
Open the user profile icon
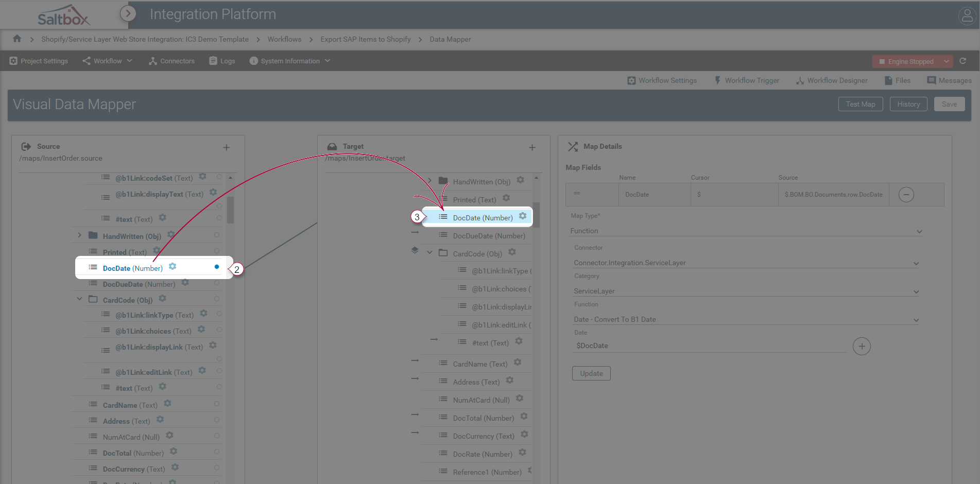coord(967,15)
